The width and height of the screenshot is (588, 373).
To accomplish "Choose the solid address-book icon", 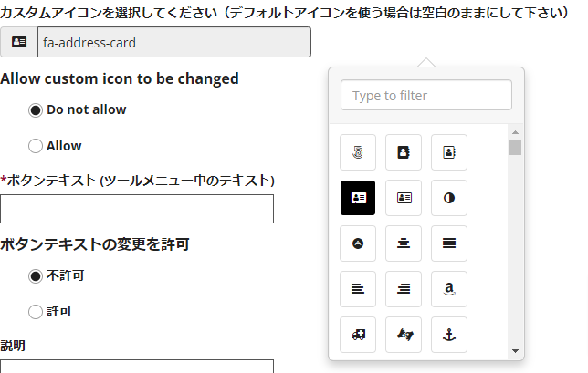I will [x=404, y=152].
